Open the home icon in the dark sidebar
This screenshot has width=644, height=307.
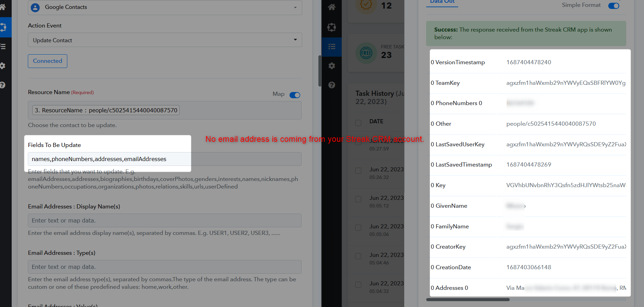point(331,7)
